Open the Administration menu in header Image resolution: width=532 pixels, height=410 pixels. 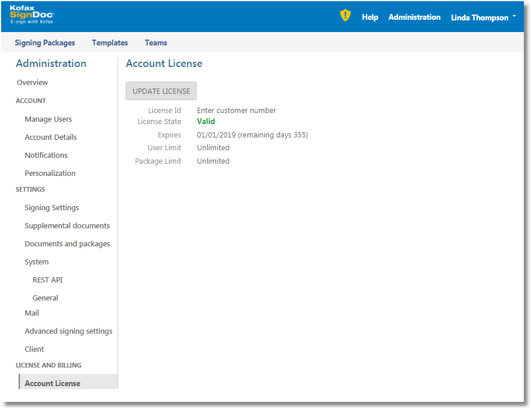pyautogui.click(x=414, y=17)
